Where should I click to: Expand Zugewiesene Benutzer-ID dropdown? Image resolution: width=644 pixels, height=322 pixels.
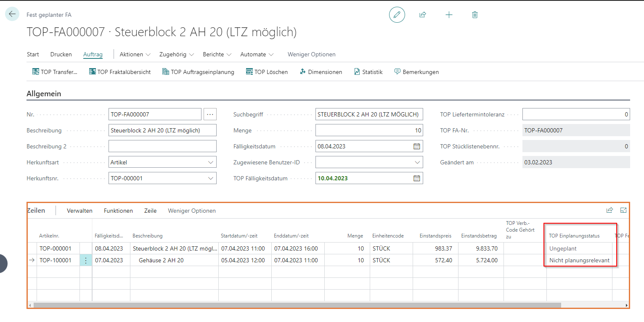(x=417, y=162)
